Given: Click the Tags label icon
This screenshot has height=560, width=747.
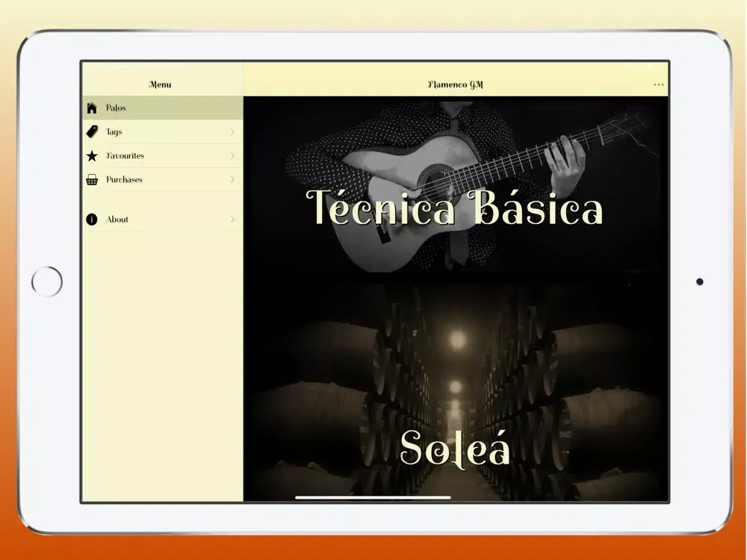Looking at the screenshot, I should click(x=92, y=132).
